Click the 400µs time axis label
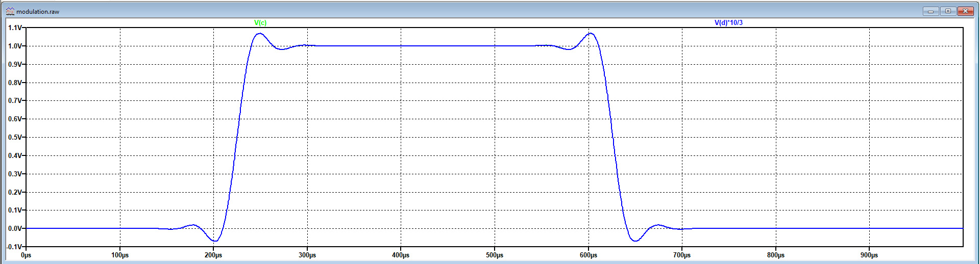This screenshot has width=980, height=264. point(401,255)
